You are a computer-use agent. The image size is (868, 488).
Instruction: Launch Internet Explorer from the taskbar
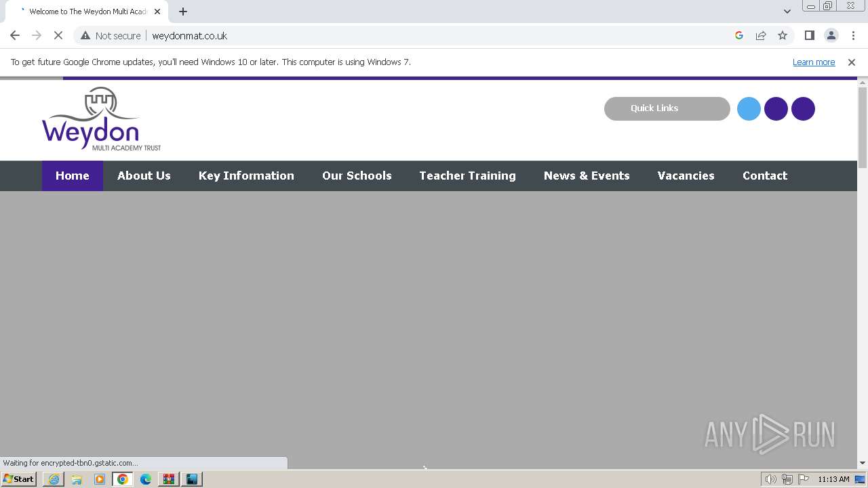point(54,479)
